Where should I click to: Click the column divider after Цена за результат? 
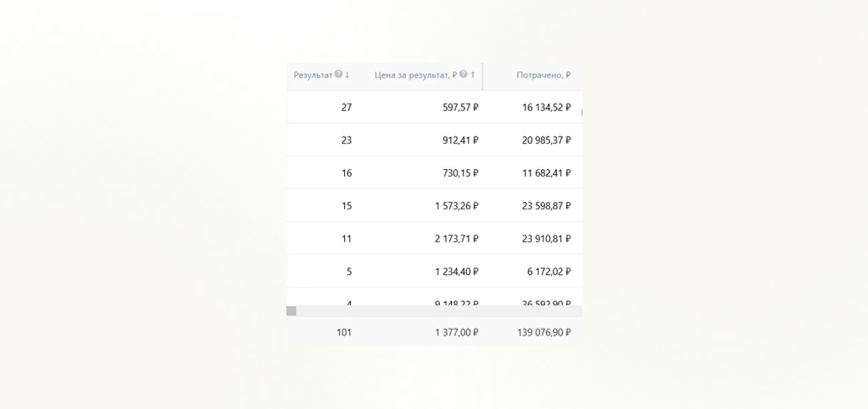coord(482,76)
